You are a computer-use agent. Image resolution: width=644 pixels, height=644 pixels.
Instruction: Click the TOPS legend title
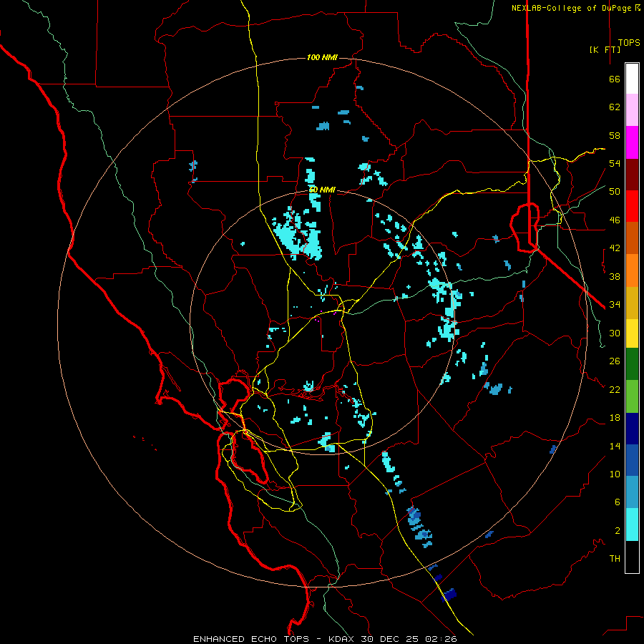[629, 43]
